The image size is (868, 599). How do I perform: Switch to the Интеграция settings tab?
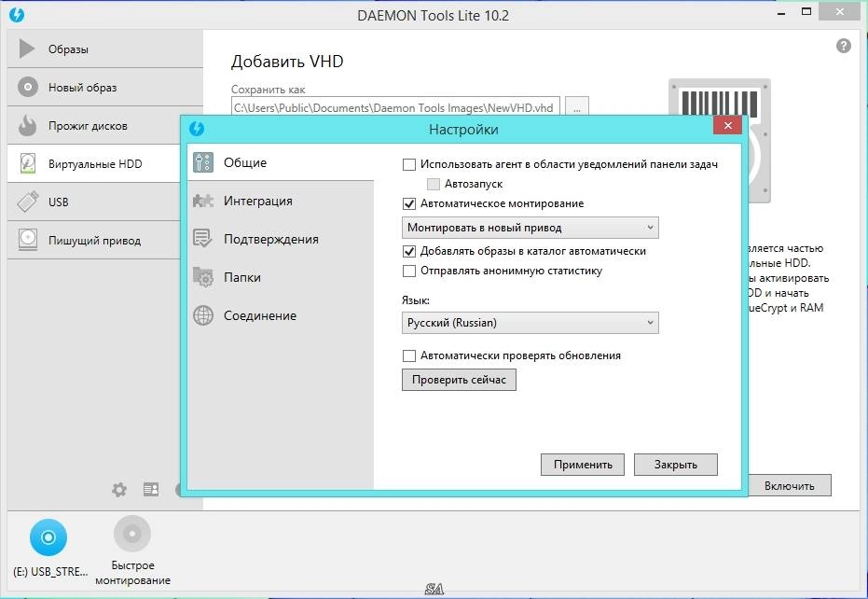click(281, 201)
